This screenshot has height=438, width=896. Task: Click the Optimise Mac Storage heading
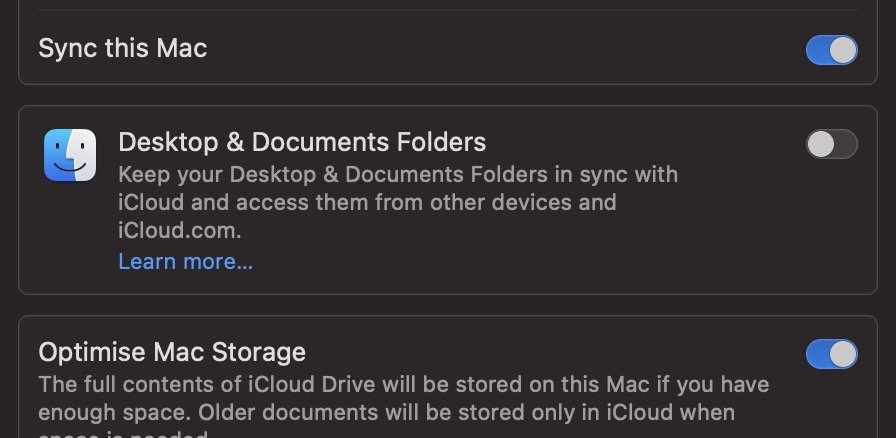pyautogui.click(x=171, y=352)
